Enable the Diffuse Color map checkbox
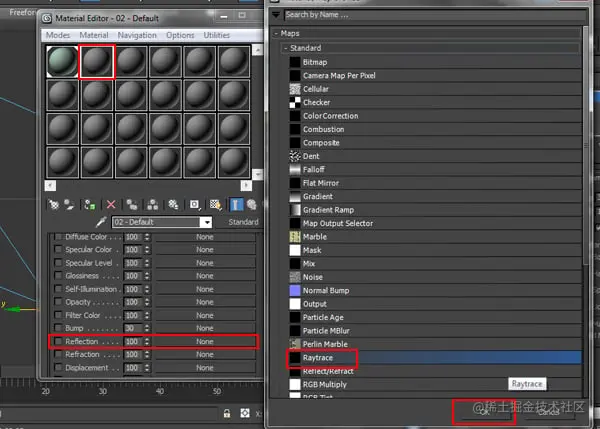 tap(58, 237)
